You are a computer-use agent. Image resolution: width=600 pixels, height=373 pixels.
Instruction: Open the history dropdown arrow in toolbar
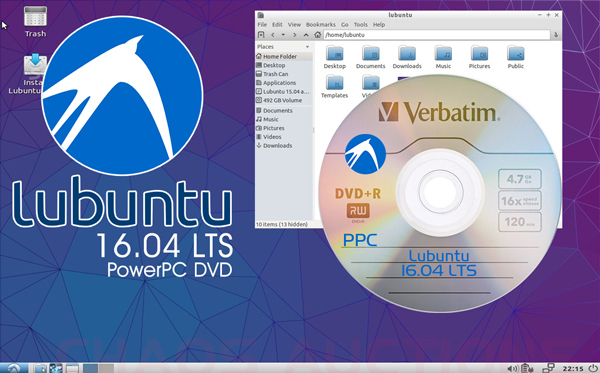point(283,35)
